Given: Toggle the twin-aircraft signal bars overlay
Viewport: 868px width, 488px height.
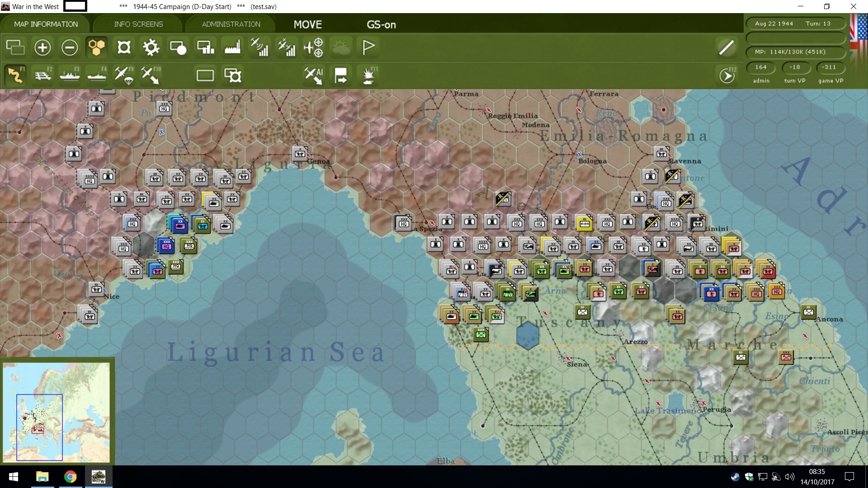Looking at the screenshot, I should point(287,47).
